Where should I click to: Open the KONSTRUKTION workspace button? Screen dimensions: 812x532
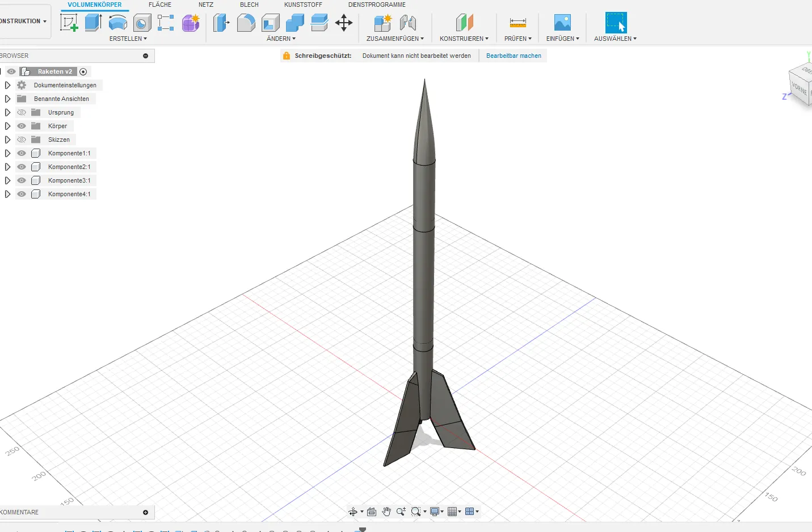point(23,22)
